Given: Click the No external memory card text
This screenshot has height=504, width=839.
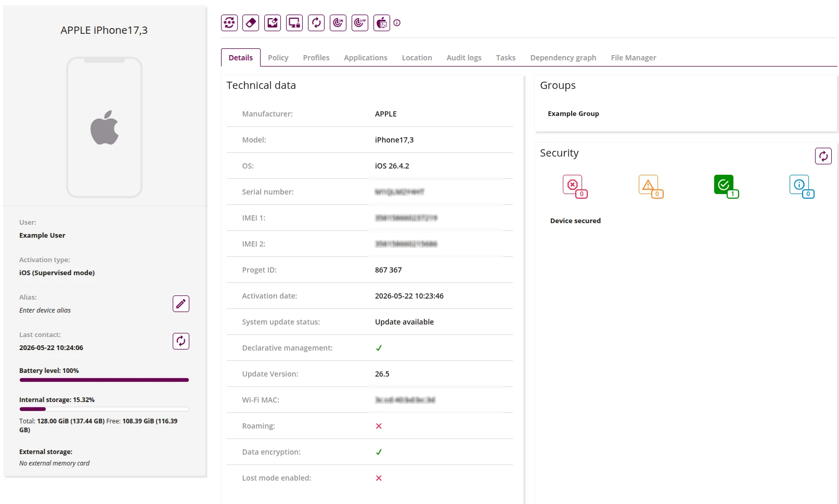Looking at the screenshot, I should click(x=55, y=463).
